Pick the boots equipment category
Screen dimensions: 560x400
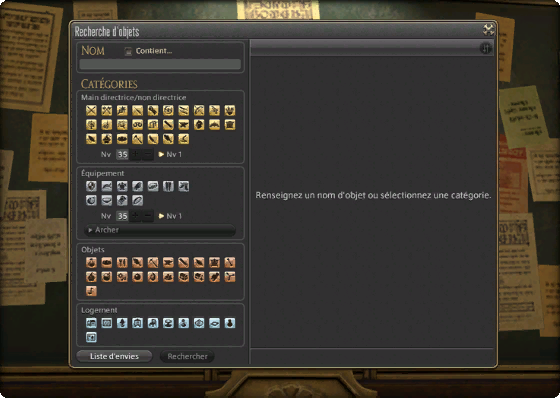click(183, 186)
